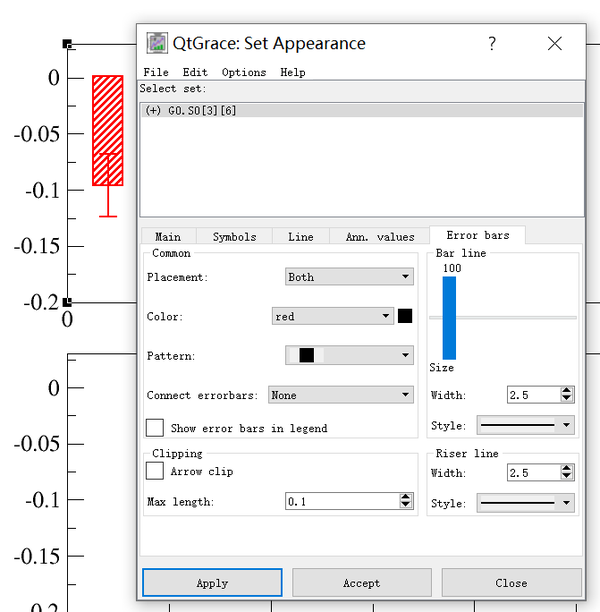This screenshot has height=612, width=600.
Task: Open Bar line Style dropdown
Action: pyautogui.click(x=525, y=425)
